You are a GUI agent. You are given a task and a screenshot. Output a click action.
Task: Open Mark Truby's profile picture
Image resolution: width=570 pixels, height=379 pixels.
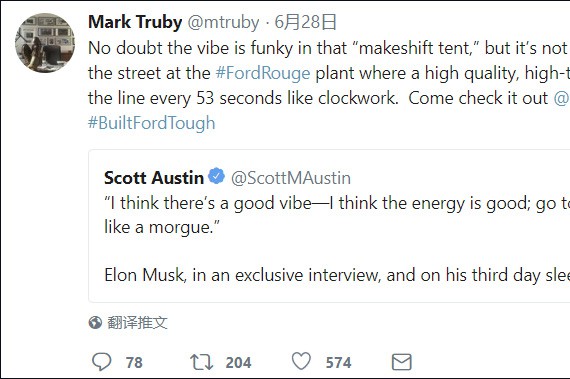45,43
